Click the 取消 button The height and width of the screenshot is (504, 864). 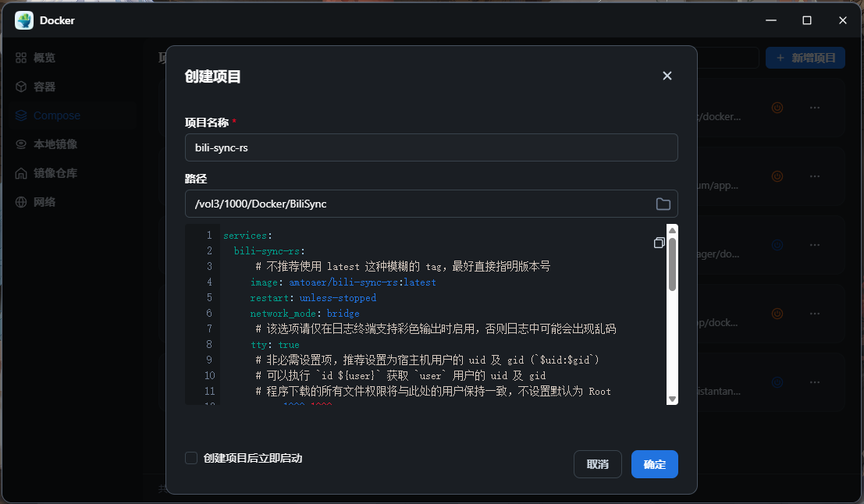click(x=598, y=464)
